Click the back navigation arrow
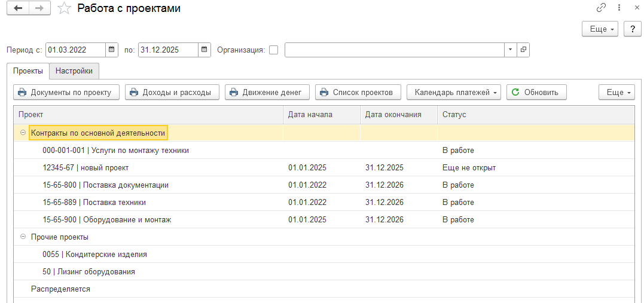Screen dimensions: 644x303 point(18,8)
